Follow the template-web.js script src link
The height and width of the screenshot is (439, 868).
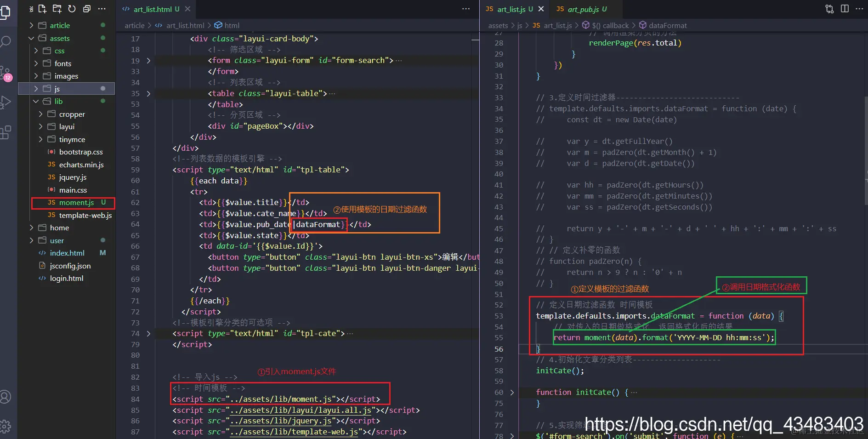294,432
